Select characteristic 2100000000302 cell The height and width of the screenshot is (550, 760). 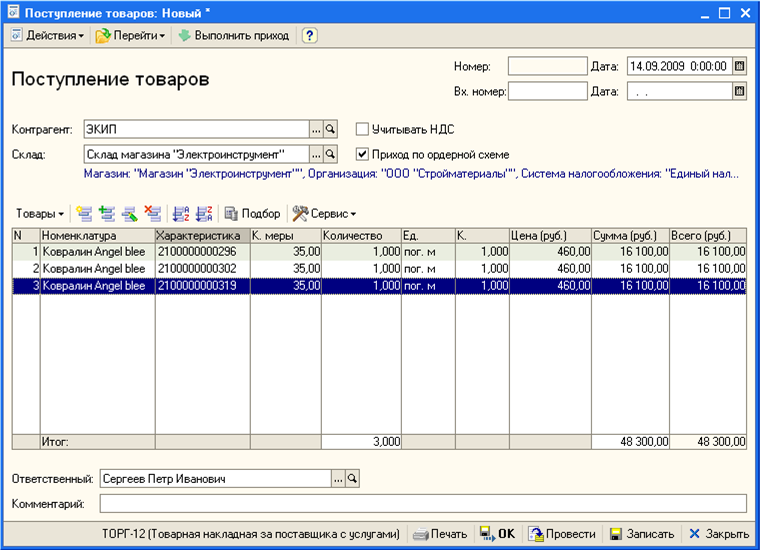pyautogui.click(x=203, y=269)
